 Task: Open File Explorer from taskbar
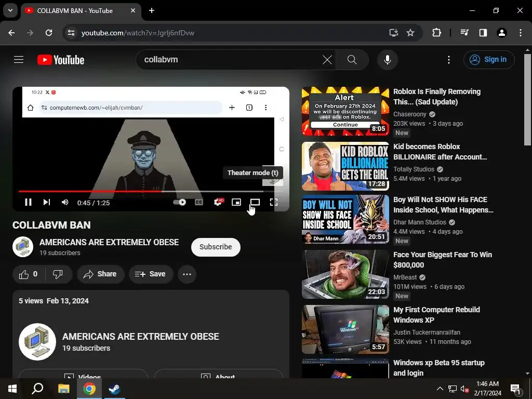(63, 389)
